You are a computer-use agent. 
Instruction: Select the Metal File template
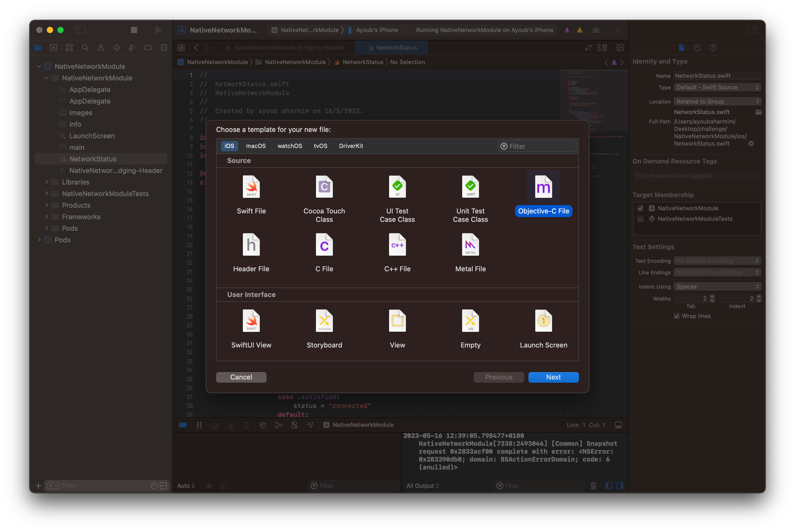tap(470, 253)
